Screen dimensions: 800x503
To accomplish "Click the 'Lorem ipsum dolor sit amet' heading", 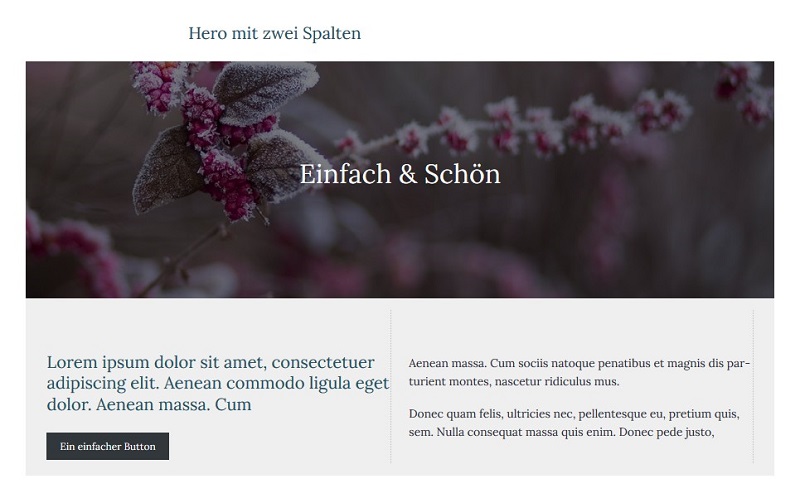I will (x=218, y=383).
